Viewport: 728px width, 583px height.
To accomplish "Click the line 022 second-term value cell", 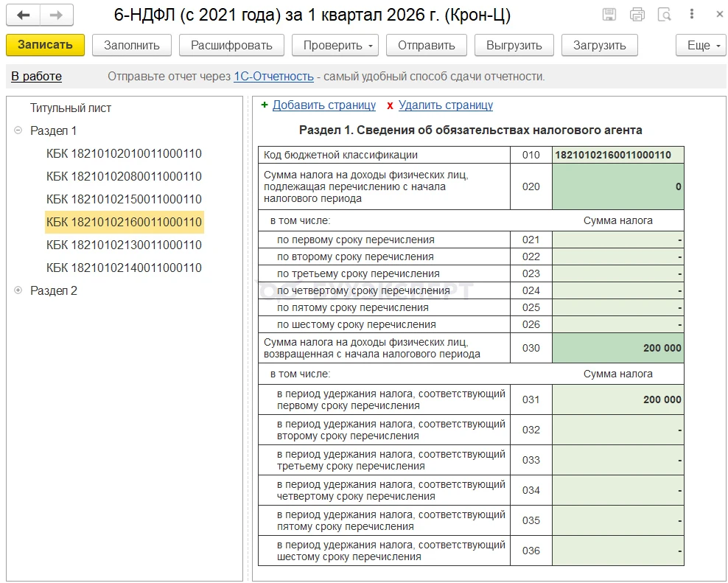I will [x=618, y=256].
